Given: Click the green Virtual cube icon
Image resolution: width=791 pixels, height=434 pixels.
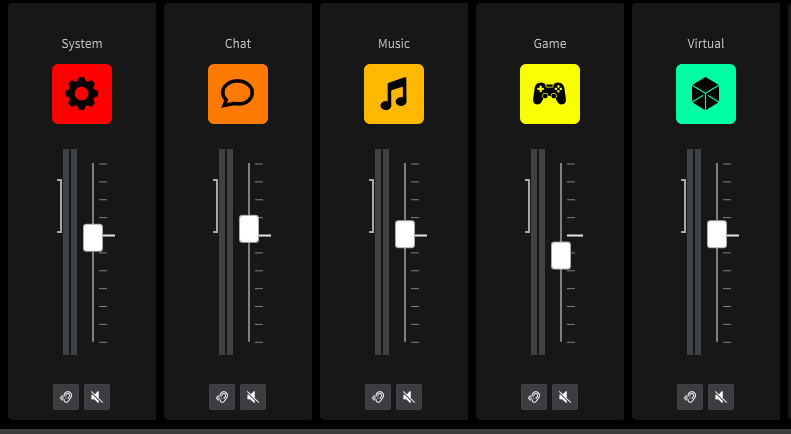Looking at the screenshot, I should tap(706, 94).
